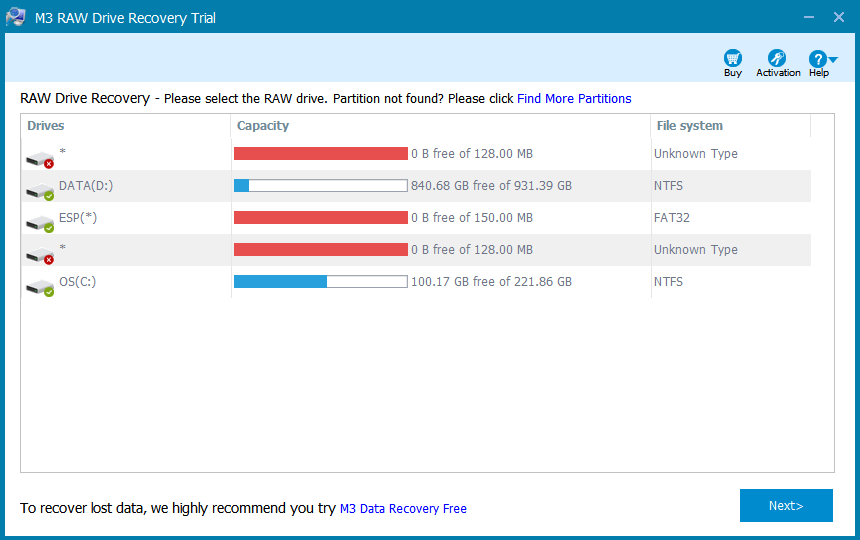Viewport: 860px width, 540px height.
Task: Click the OS(C:) capacity usage bar
Action: pos(321,282)
